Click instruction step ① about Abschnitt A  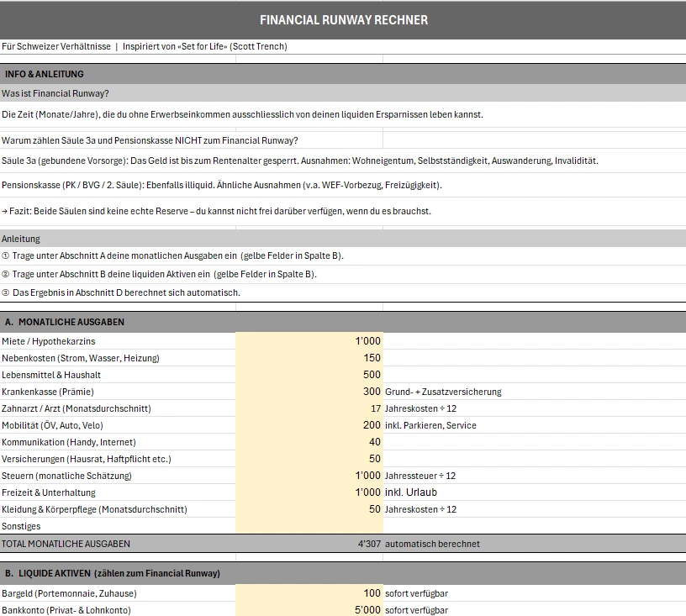(x=172, y=255)
